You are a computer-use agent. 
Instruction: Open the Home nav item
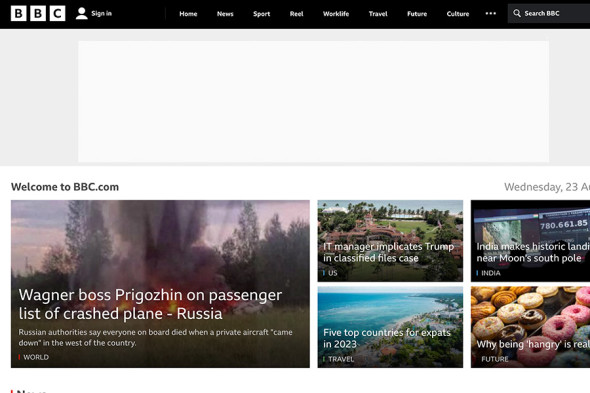(x=188, y=14)
